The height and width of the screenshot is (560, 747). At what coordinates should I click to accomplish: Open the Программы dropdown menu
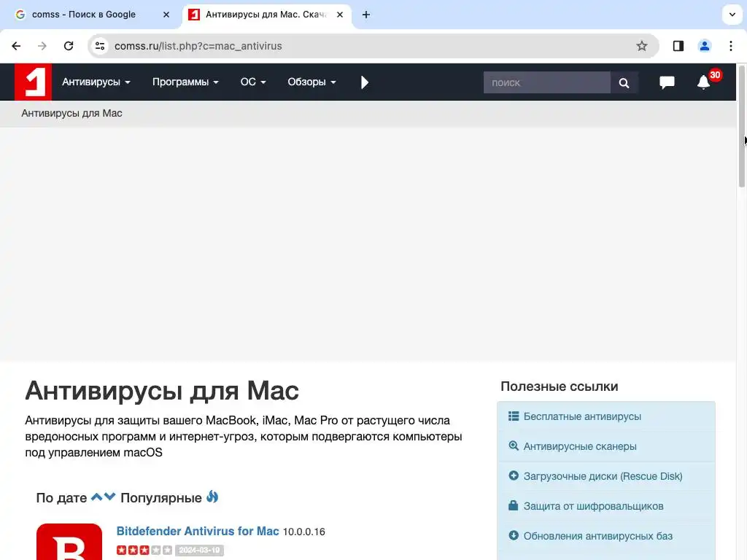185,82
